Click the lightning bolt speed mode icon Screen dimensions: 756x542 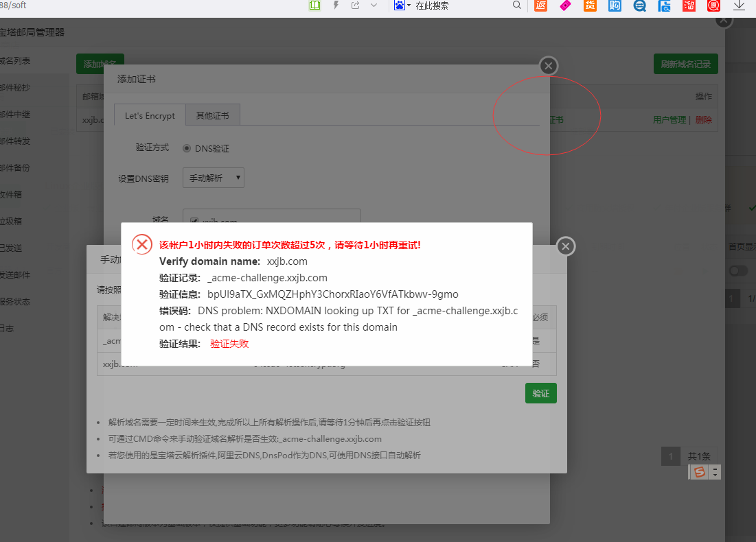click(x=336, y=5)
